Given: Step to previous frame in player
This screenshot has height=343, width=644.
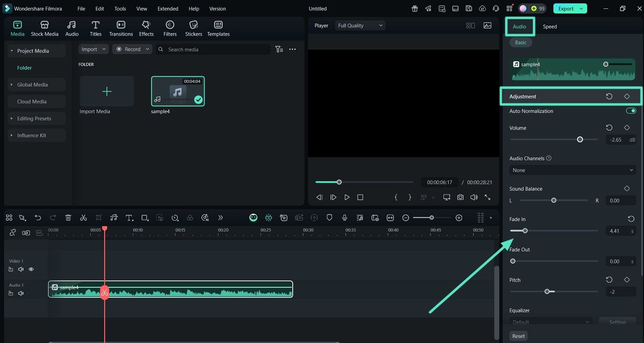Looking at the screenshot, I should (319, 197).
